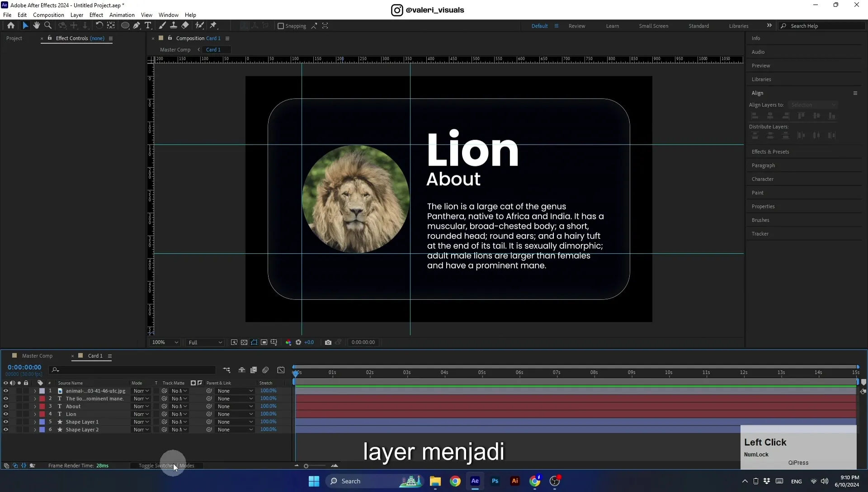Toggle visibility of Lion layer
Viewport: 868px width, 492px height.
coord(6,414)
